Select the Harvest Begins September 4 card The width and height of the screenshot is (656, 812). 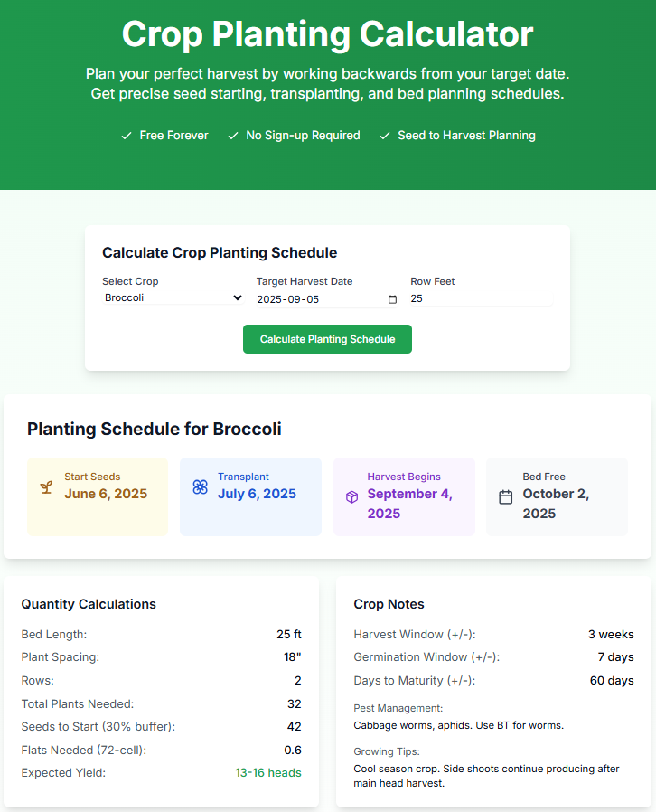(x=404, y=496)
